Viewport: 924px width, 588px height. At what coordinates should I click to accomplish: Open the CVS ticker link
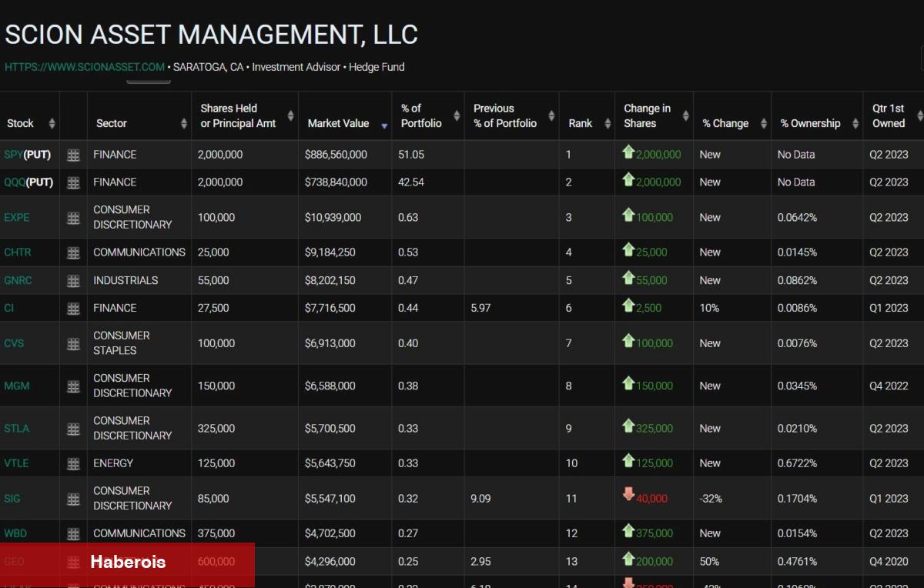click(15, 343)
